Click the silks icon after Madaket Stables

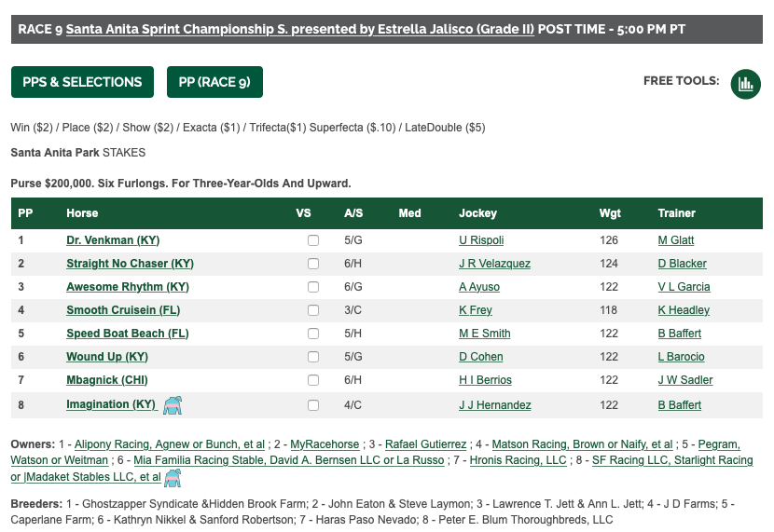coord(173,478)
